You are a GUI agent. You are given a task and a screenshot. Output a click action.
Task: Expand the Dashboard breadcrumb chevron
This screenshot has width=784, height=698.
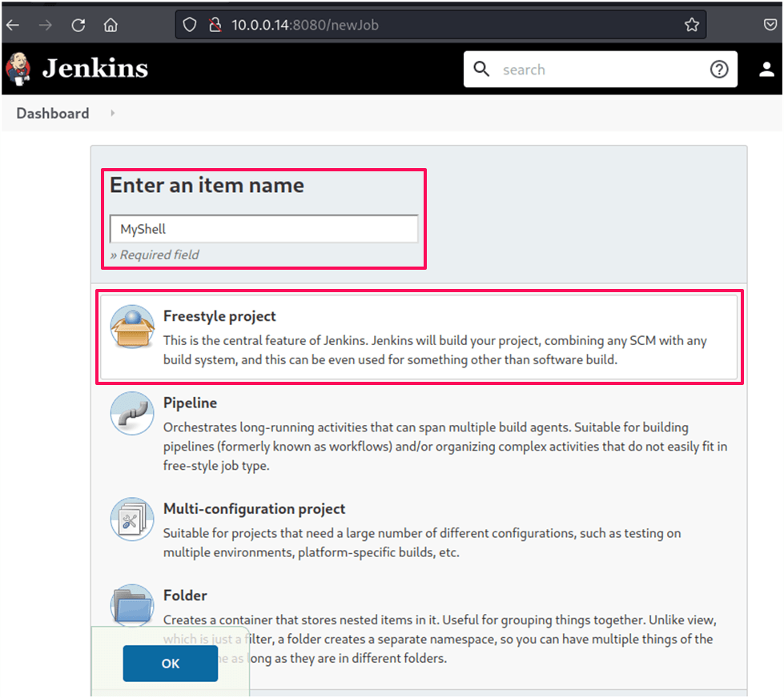click(x=111, y=113)
